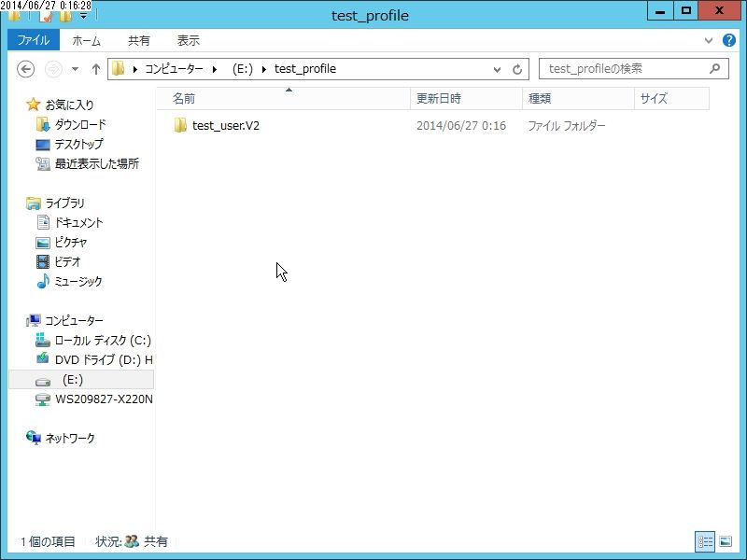Expand the ribbon with the chevron
The image size is (747, 560).
pos(709,40)
